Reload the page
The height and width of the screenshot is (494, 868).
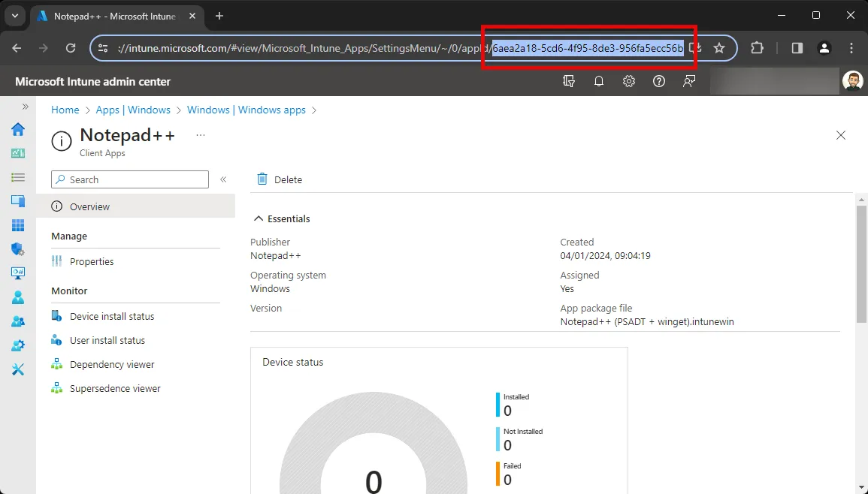71,48
